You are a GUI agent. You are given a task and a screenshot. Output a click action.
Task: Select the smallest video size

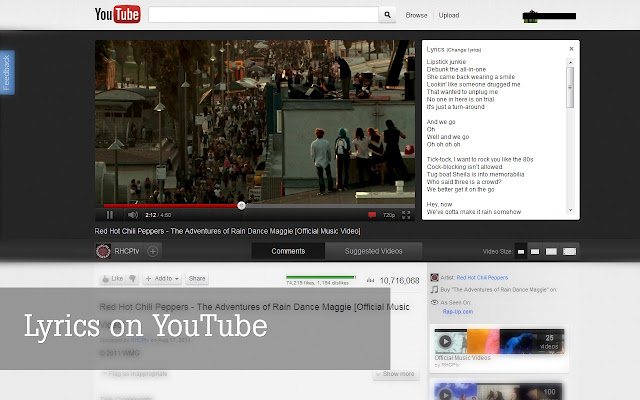click(521, 251)
